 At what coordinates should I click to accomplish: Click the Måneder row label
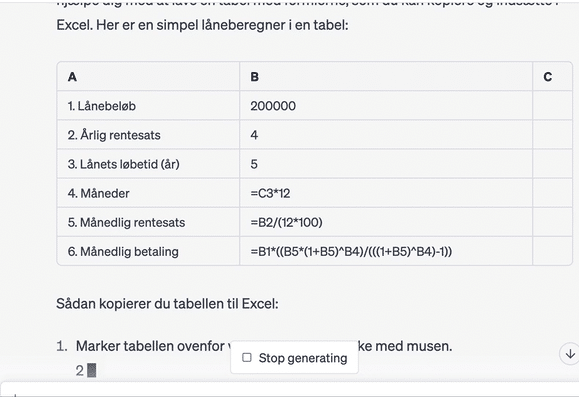(x=99, y=193)
